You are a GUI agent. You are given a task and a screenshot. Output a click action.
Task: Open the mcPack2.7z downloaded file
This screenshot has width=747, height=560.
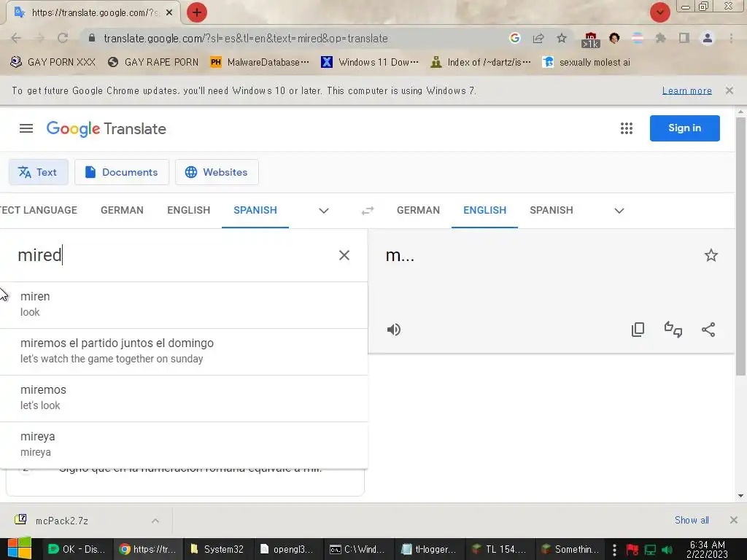(62, 521)
